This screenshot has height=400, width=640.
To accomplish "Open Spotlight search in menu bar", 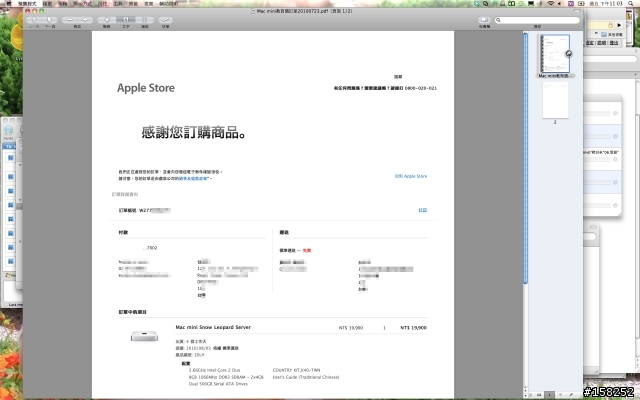I will [x=631, y=3].
